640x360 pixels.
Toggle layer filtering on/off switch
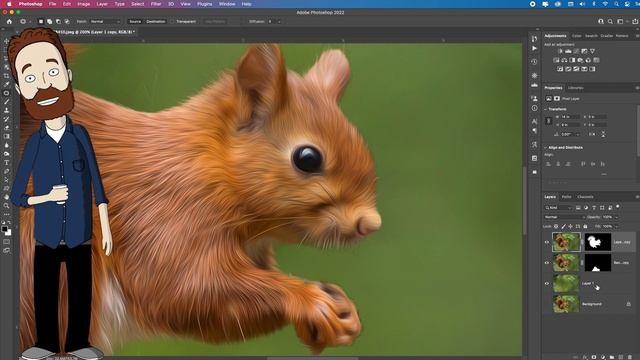(x=618, y=207)
